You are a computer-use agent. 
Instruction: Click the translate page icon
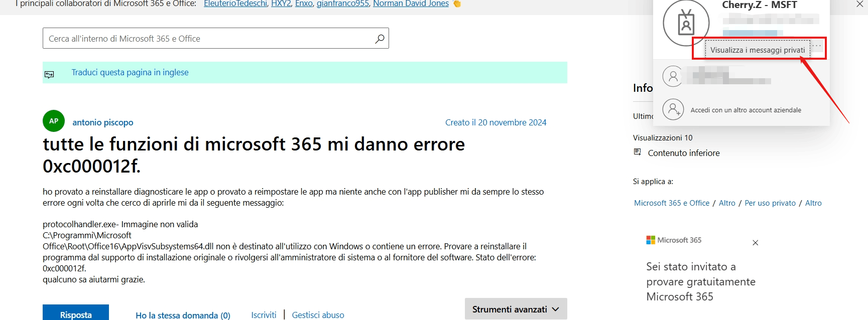(x=49, y=74)
